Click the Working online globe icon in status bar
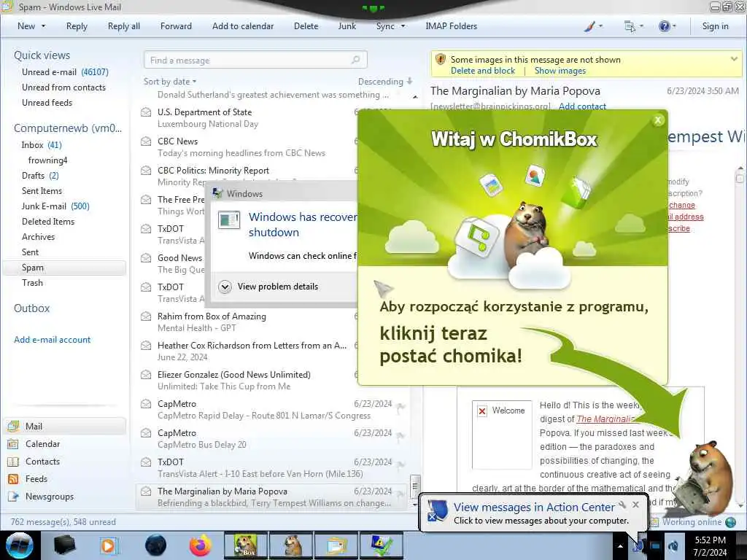 (x=731, y=522)
